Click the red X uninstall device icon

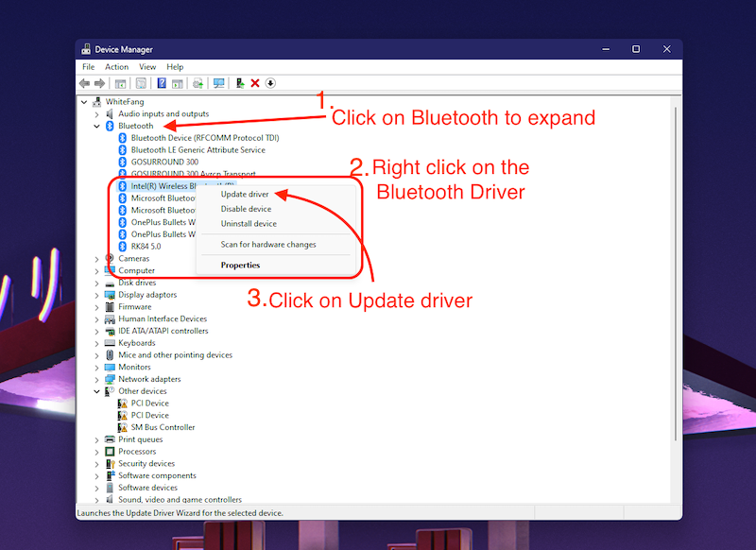click(x=255, y=83)
